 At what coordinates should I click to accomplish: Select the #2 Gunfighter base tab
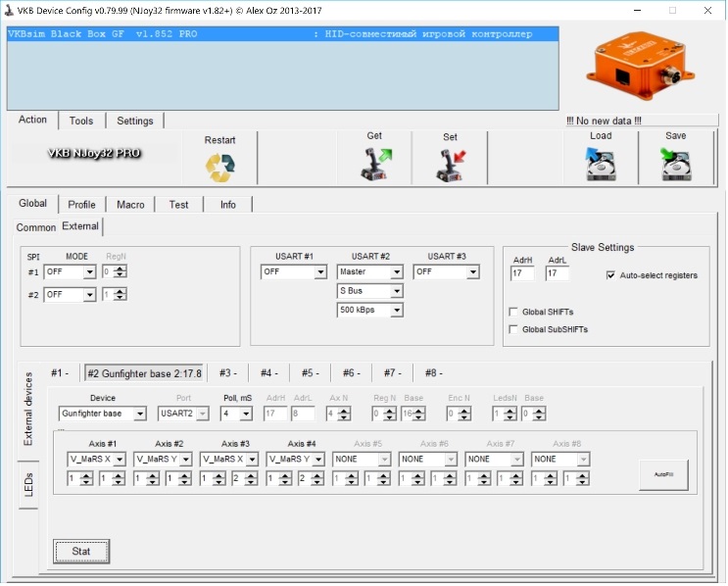coord(144,373)
